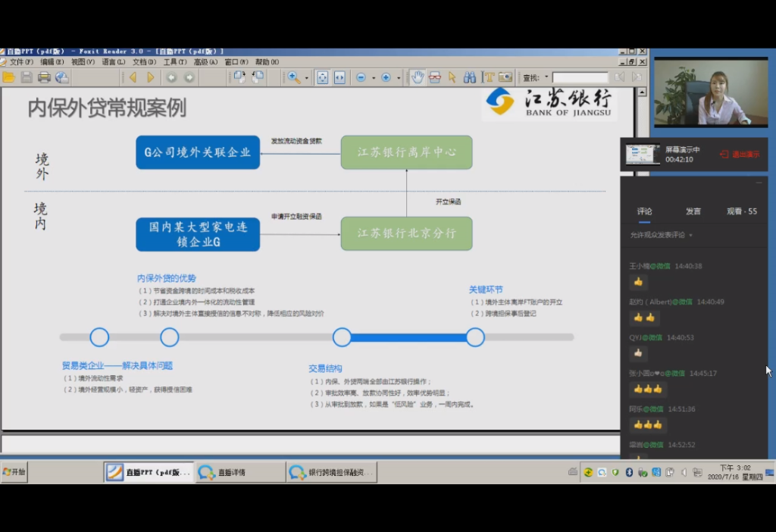The image size is (776, 532).
Task: Click the Print icon in toolbar
Action: 44,77
